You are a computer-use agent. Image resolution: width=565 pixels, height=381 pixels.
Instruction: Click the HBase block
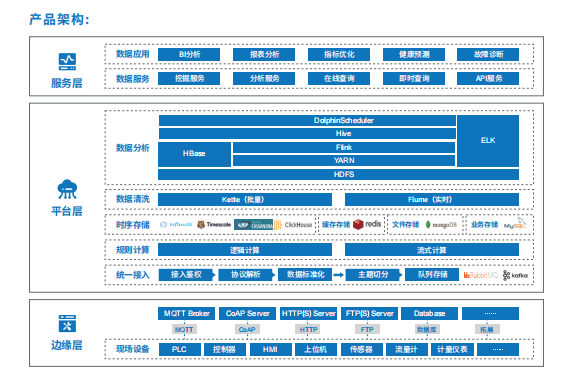194,154
